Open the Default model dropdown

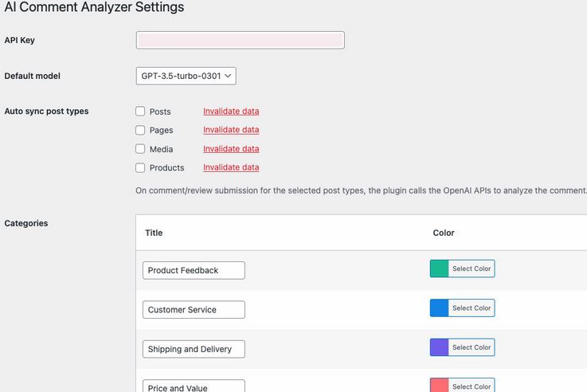point(186,76)
